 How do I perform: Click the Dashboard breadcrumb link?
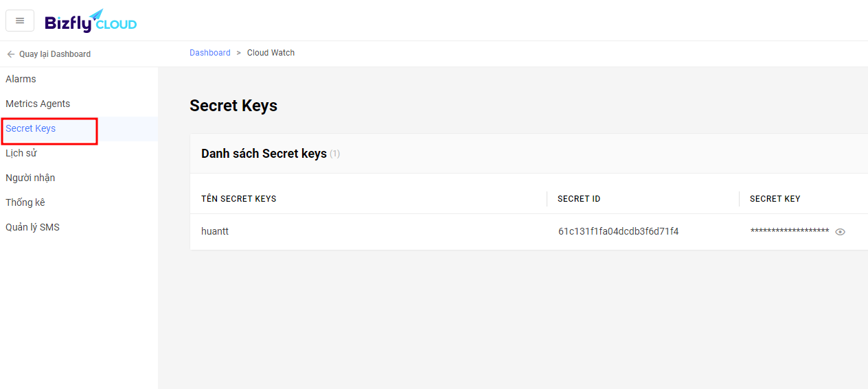click(210, 53)
